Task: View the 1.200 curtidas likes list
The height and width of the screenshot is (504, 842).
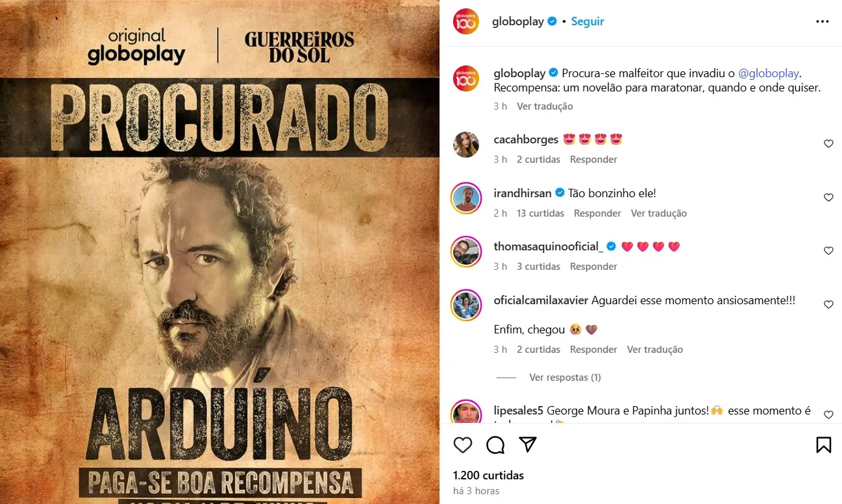Action: [488, 475]
